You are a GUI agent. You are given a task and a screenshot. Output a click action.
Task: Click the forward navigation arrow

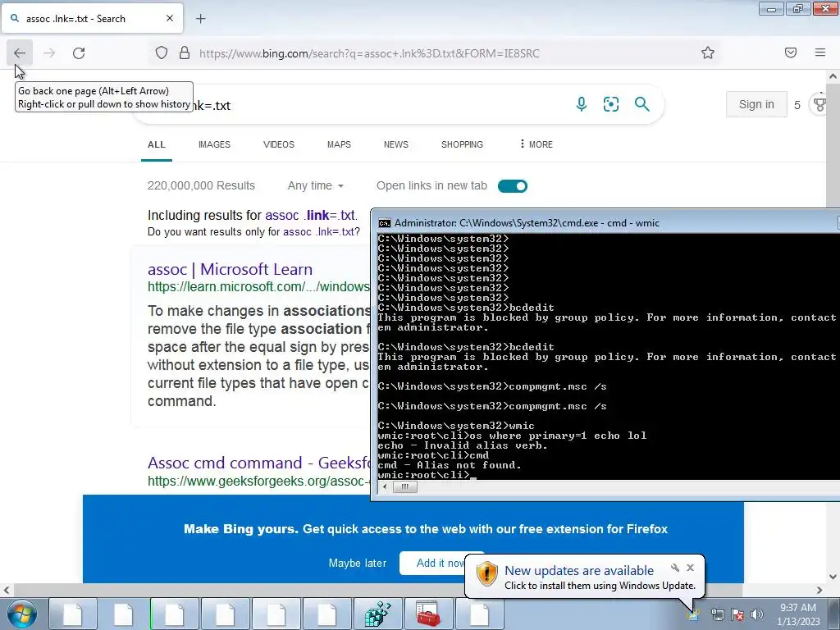(49, 52)
